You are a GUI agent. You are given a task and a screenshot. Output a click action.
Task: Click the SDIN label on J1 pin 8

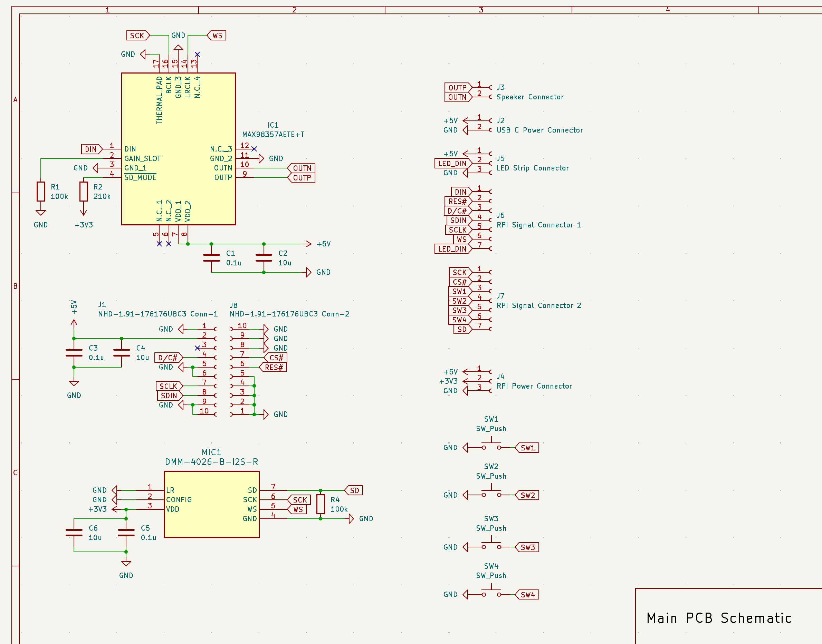point(170,395)
